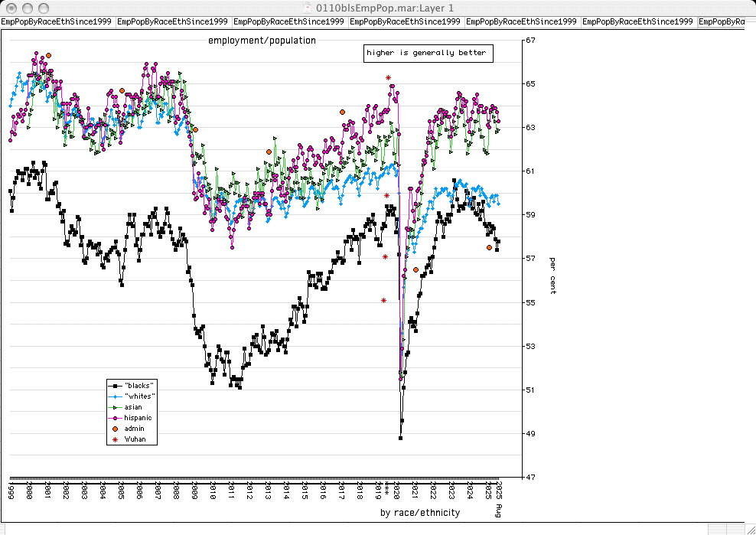Click the vertical "per cent" axis label
The height and width of the screenshot is (535, 756).
(552, 276)
